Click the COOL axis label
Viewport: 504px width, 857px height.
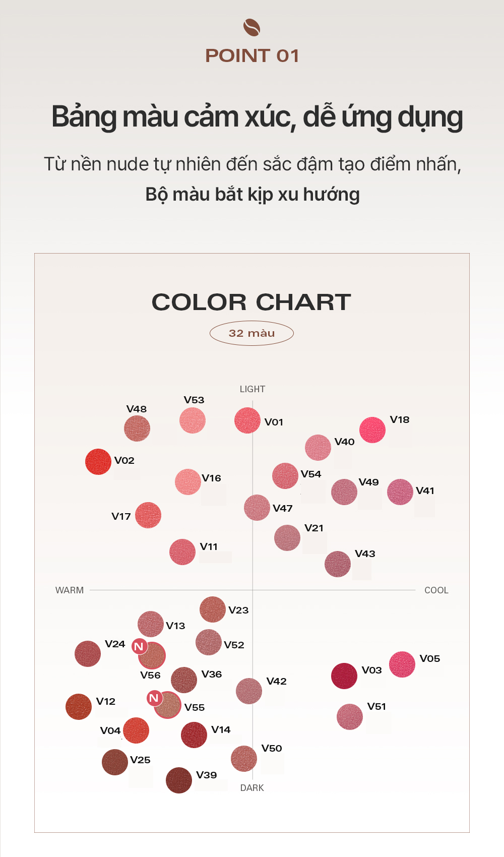point(436,590)
